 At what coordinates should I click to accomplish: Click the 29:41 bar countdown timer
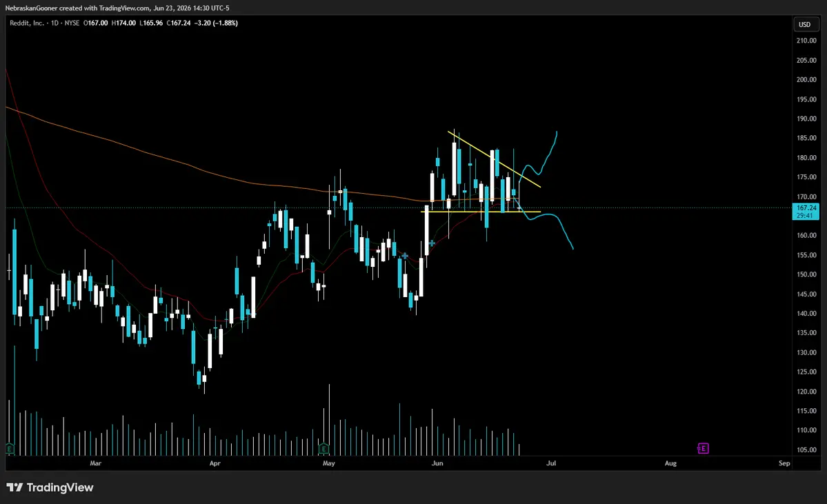click(805, 216)
